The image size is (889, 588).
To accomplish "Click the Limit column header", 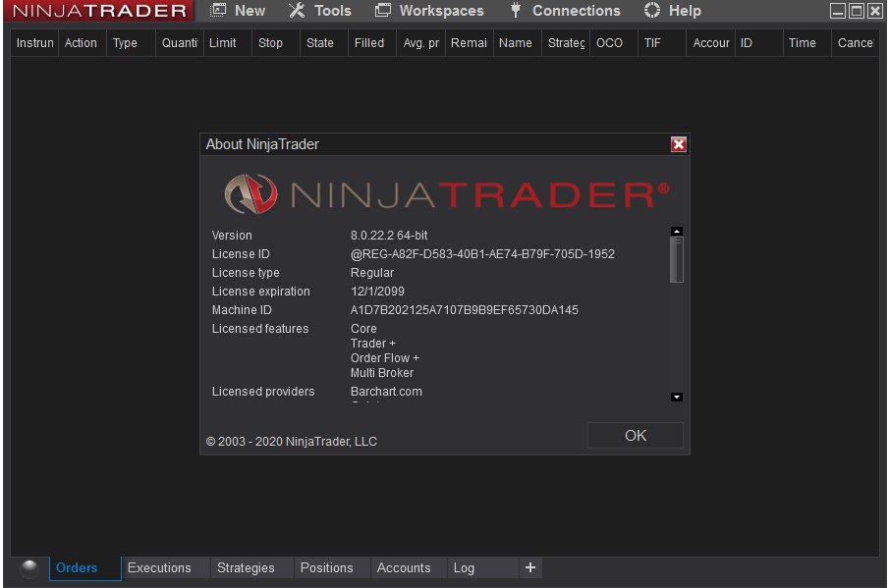I will click(x=227, y=43).
